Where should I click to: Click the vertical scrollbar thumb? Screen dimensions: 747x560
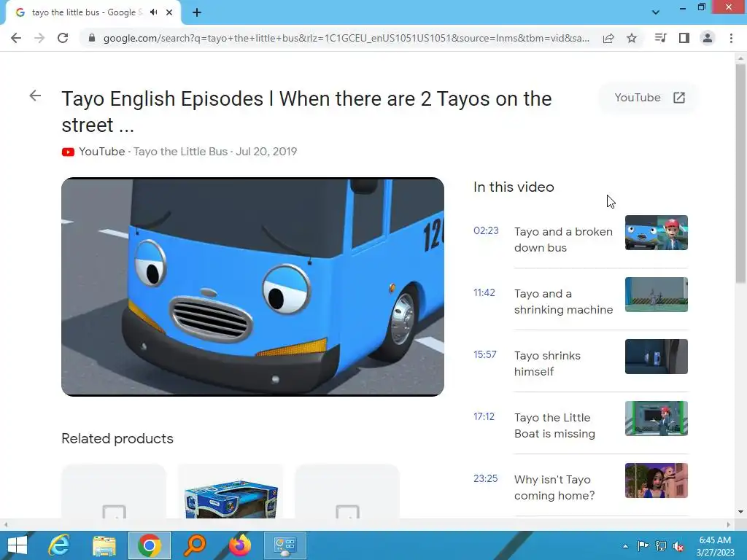(740, 174)
